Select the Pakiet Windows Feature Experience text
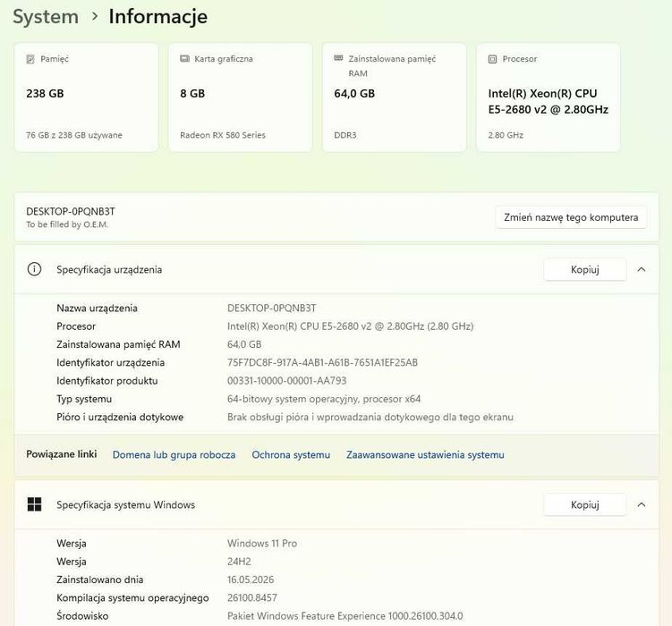The height and width of the screenshot is (626, 672). (x=345, y=616)
